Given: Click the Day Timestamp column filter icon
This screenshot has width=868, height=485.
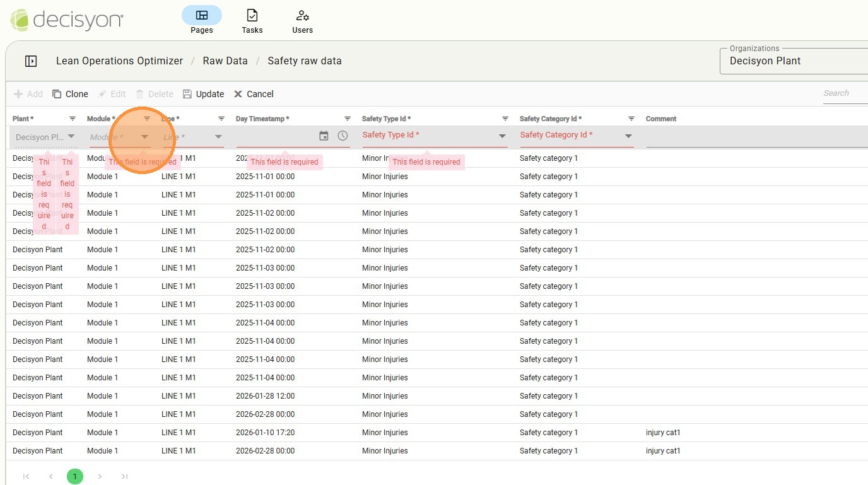Looking at the screenshot, I should click(348, 119).
